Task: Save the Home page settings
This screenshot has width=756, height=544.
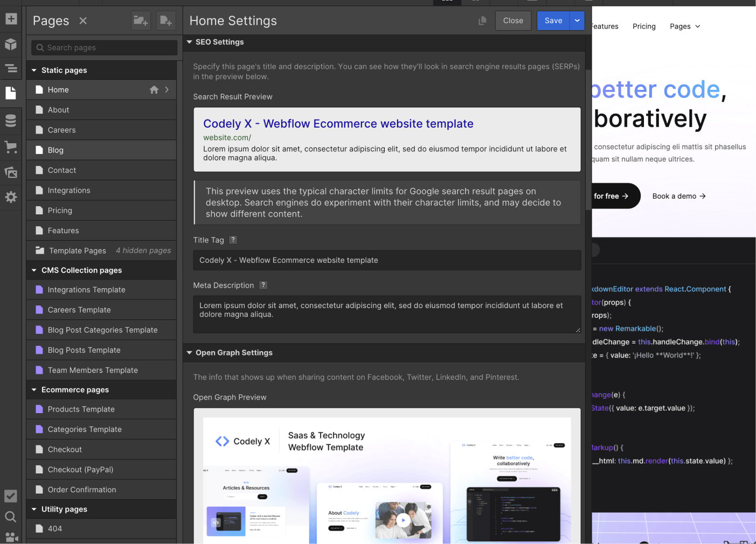Action: 553,20
